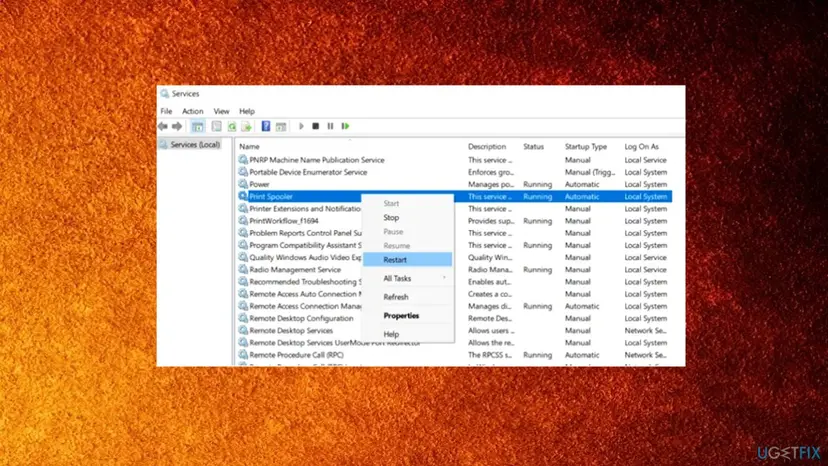Select Services (Local) tree node

tap(195, 144)
